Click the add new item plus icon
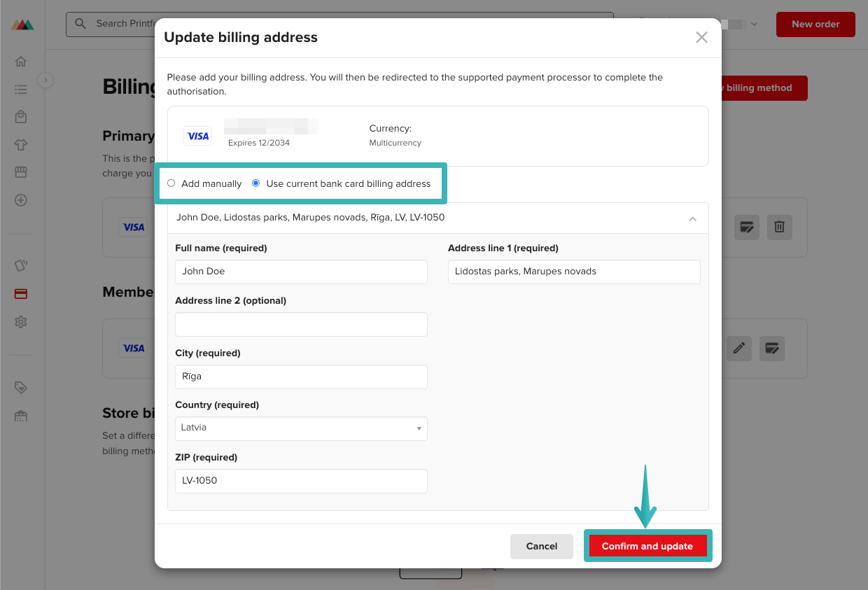868x590 pixels. pyautogui.click(x=21, y=200)
